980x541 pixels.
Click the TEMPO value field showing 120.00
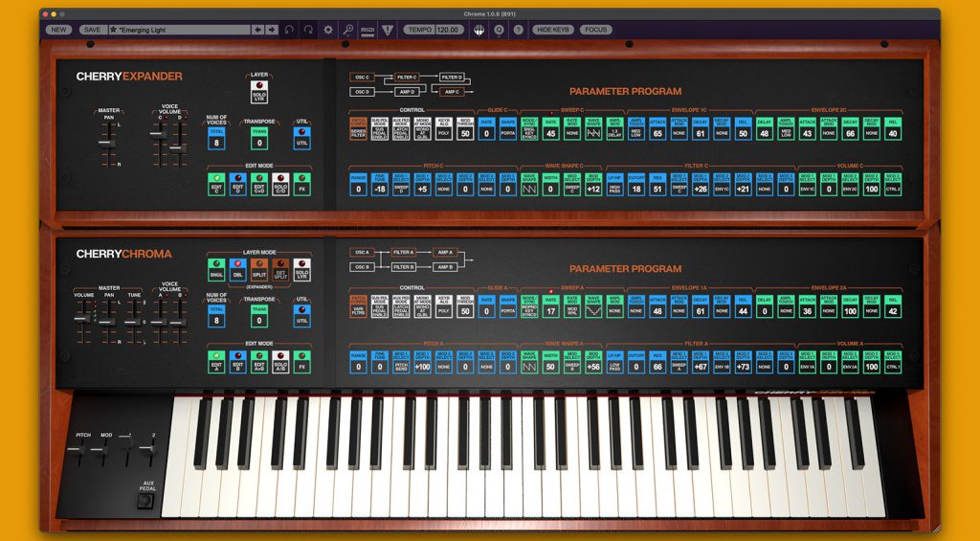coord(448,30)
